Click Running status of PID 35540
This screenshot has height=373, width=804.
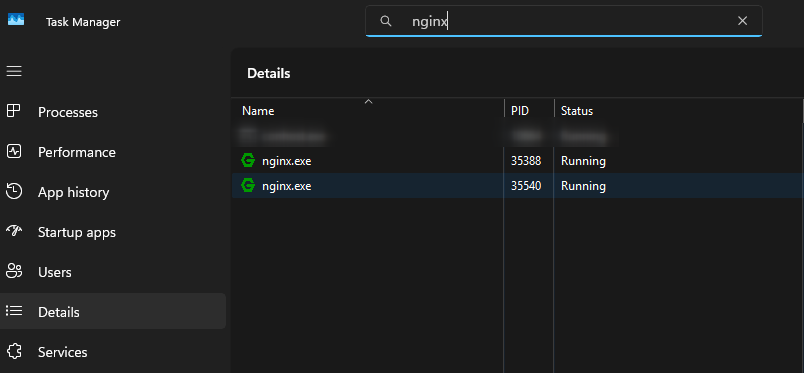(x=583, y=186)
